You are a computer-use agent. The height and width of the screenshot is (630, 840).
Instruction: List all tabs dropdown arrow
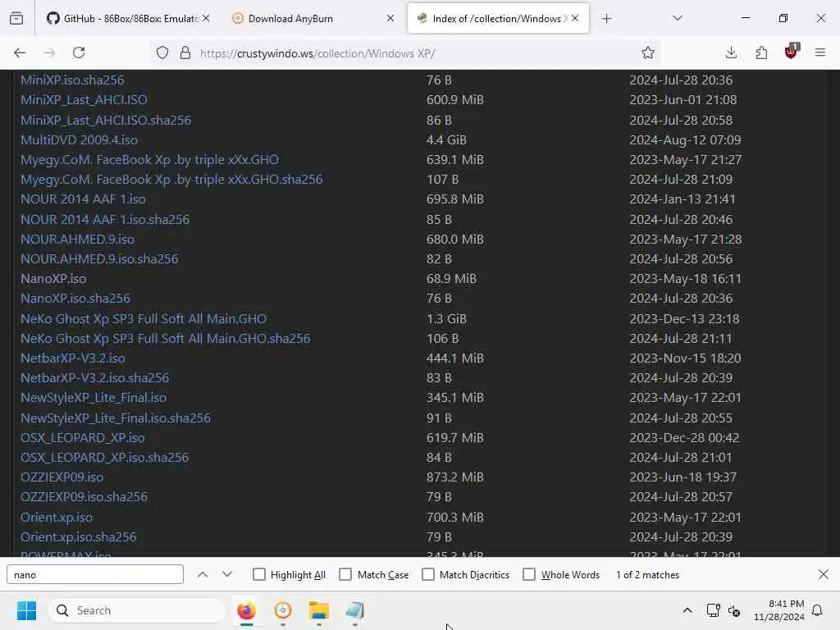(x=678, y=18)
